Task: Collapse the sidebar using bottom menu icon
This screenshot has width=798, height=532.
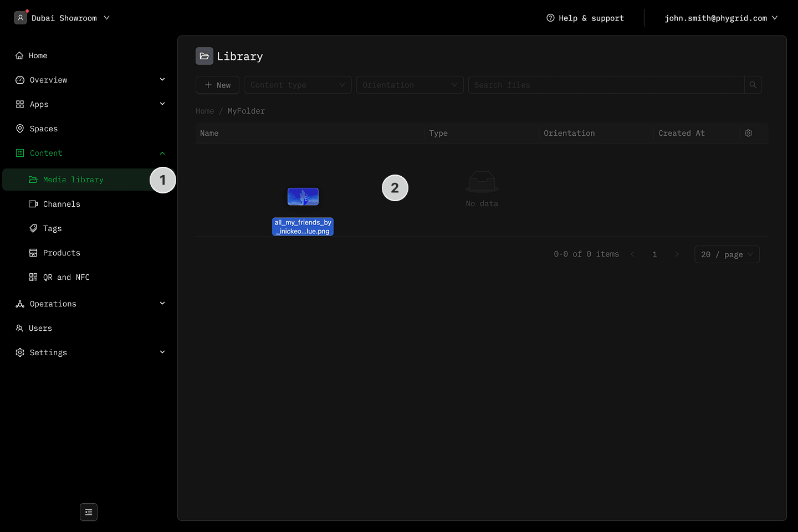Action: click(x=89, y=512)
